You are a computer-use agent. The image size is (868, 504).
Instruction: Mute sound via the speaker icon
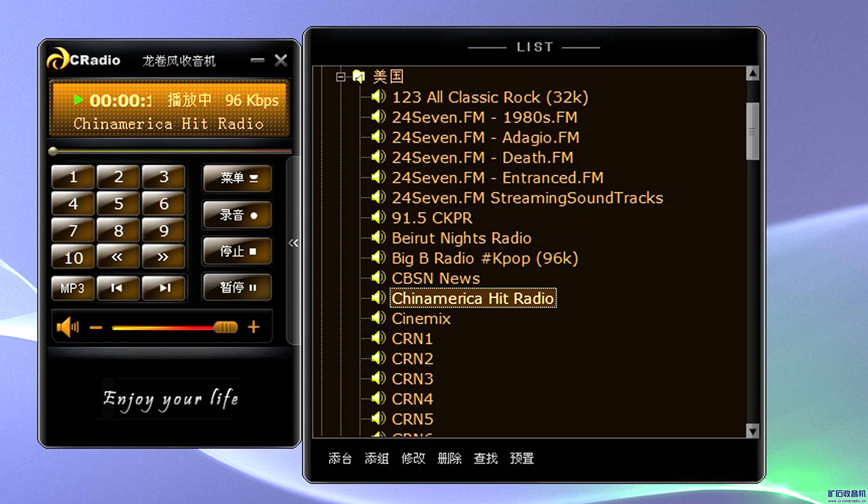tap(68, 327)
